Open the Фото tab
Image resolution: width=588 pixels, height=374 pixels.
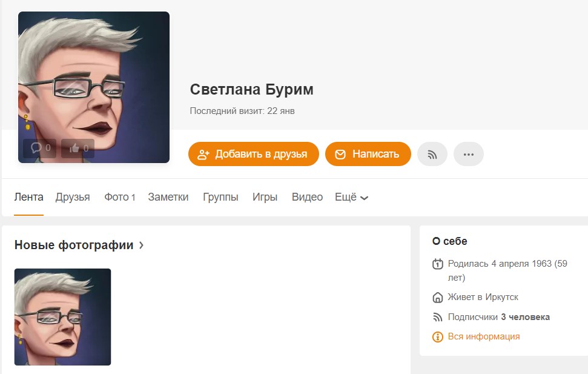pyautogui.click(x=120, y=197)
